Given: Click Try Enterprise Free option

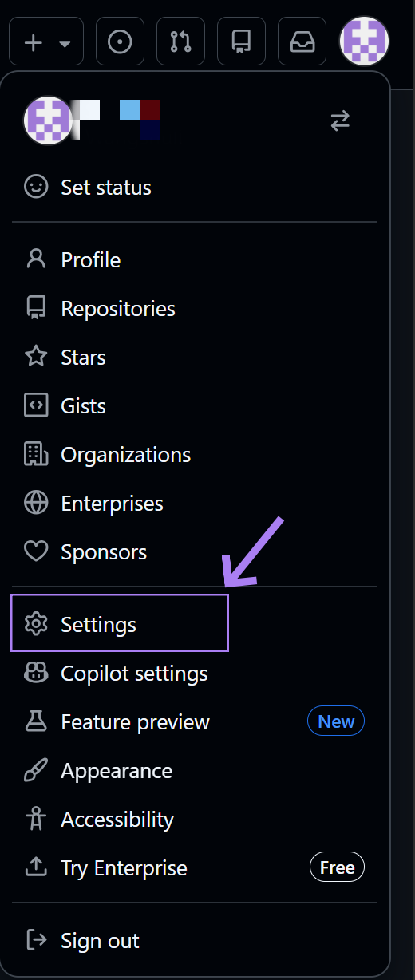Looking at the screenshot, I should (194, 868).
